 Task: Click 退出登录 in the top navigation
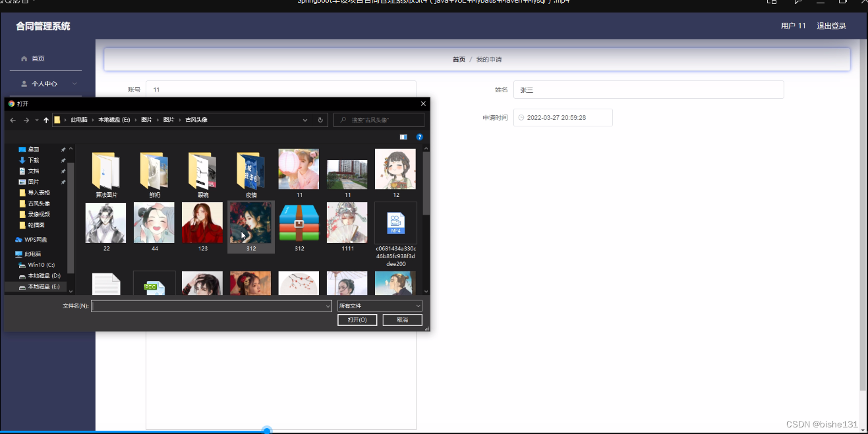click(x=831, y=25)
